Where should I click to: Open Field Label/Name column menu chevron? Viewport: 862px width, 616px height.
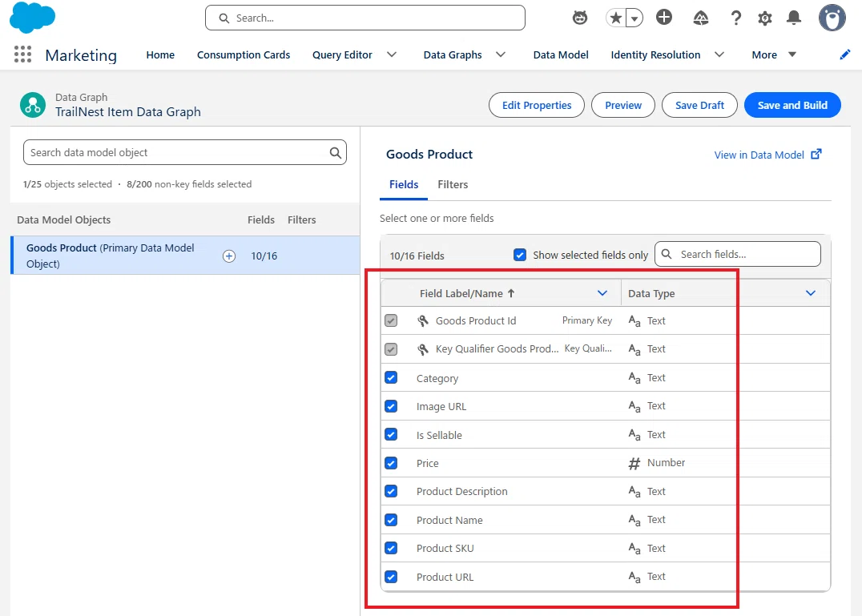pyautogui.click(x=602, y=293)
